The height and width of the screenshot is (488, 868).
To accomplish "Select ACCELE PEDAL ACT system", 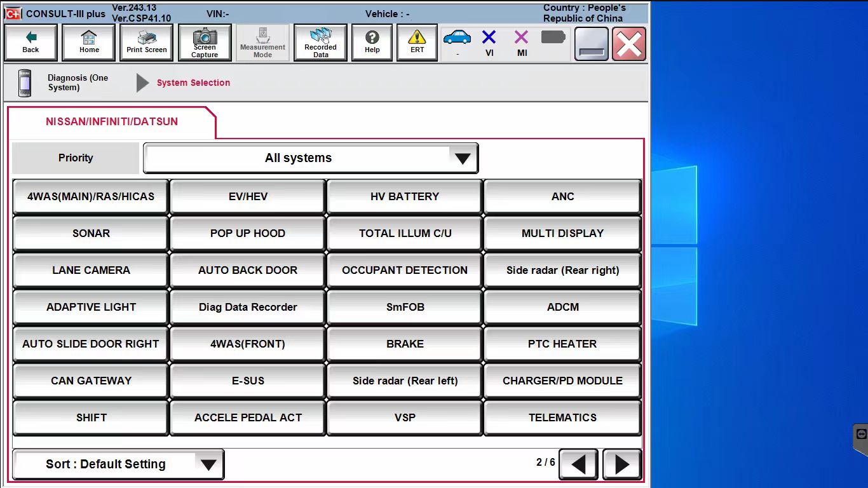I will [x=248, y=418].
